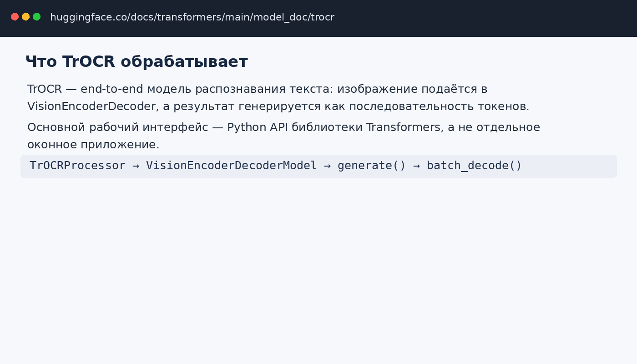Click the last arrow before batch_decode()
Screen dimensions: 637x364
[416, 166]
